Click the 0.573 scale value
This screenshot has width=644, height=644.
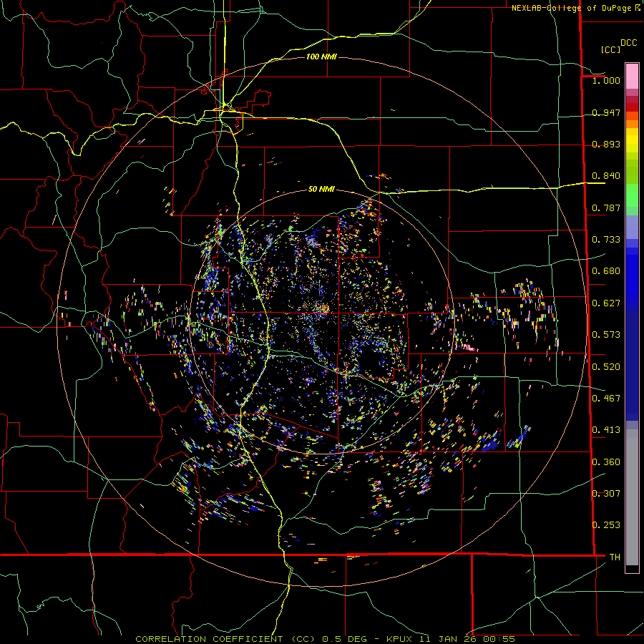[x=606, y=335]
